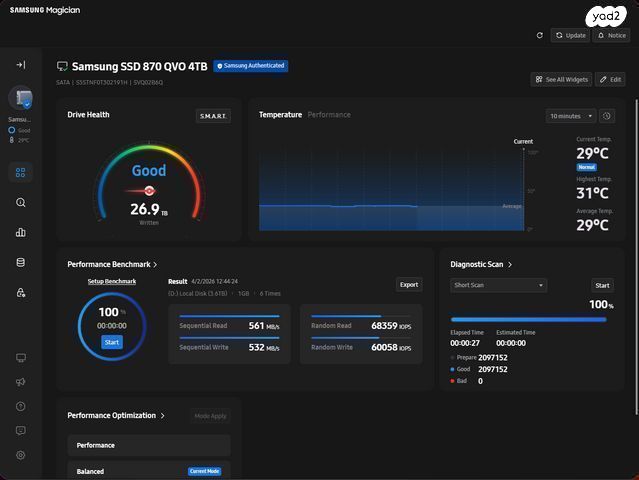Click the S.M.A.R.T. button

tap(213, 116)
